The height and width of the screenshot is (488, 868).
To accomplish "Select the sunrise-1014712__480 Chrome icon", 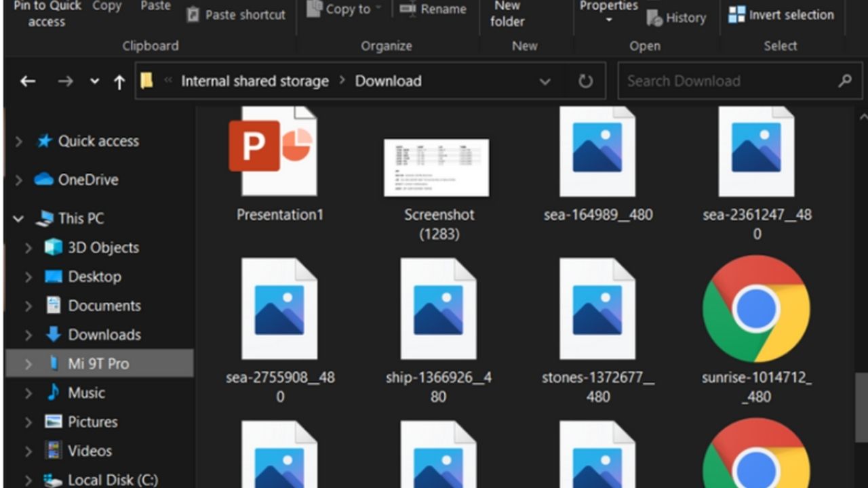I will 756,308.
